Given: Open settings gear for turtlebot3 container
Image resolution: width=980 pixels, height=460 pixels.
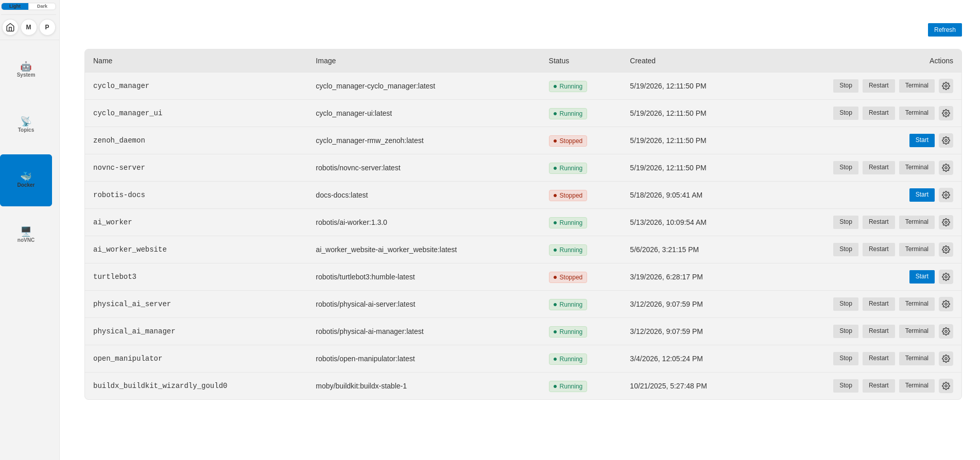Looking at the screenshot, I should [945, 277].
